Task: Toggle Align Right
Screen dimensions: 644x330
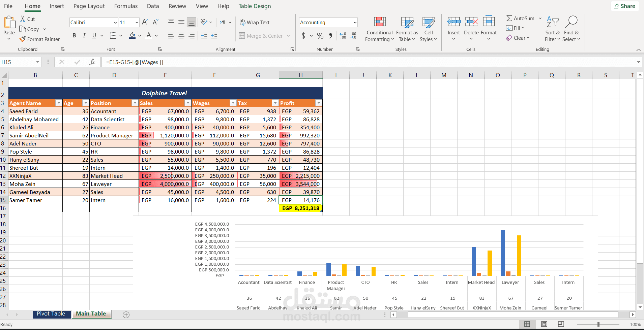Action: coord(192,36)
